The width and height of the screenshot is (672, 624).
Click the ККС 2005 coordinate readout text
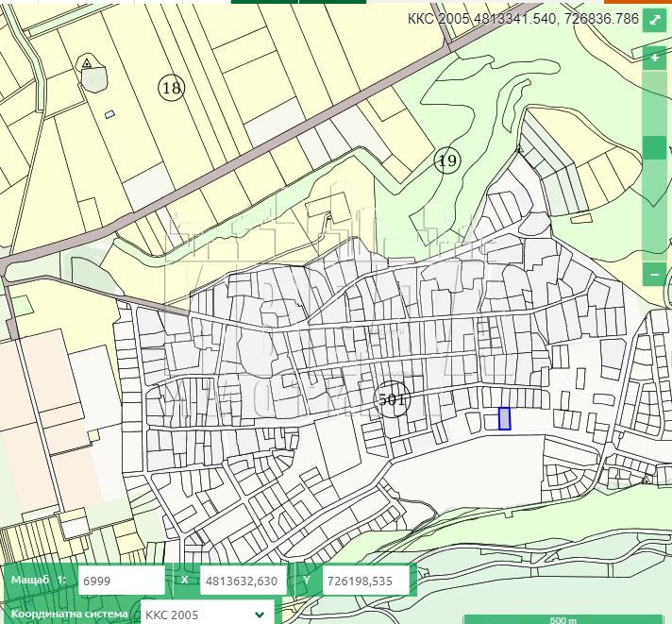(x=523, y=19)
